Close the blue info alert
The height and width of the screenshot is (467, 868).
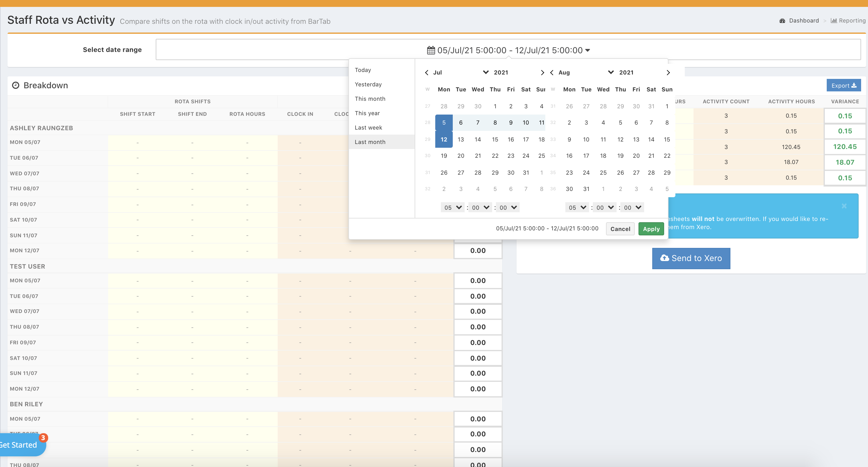844,206
